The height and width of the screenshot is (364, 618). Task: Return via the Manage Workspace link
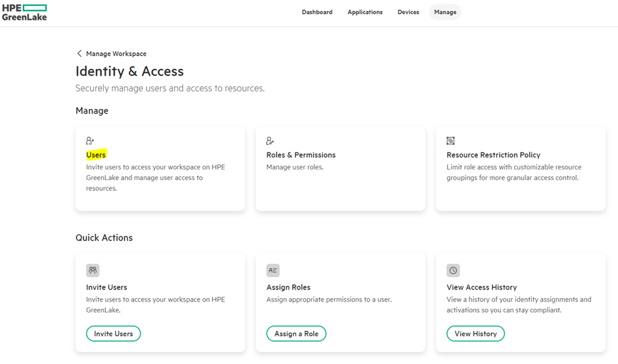[116, 54]
